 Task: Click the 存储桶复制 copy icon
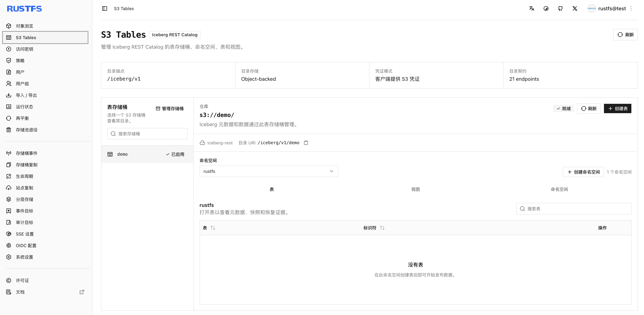click(x=9, y=165)
